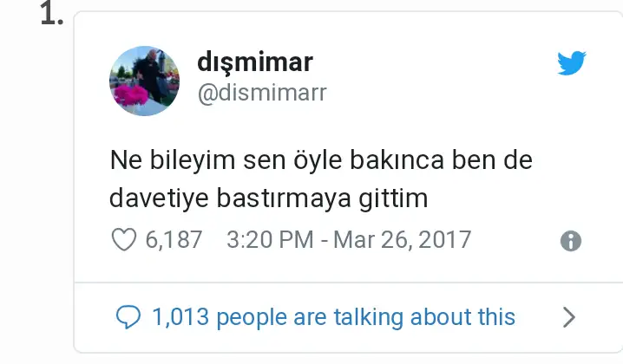The height and width of the screenshot is (364, 623).
Task: Open the dışmimar profile avatar
Action: (144, 81)
